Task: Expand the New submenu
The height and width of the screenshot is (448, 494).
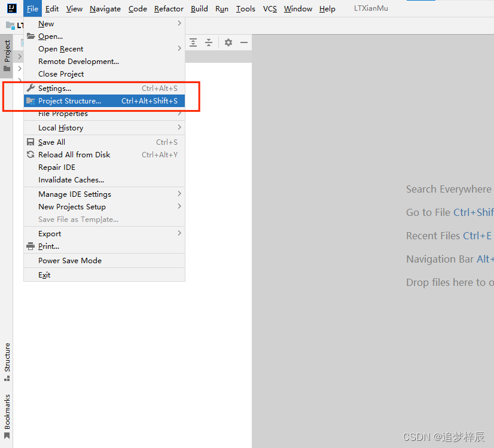Action: 104,24
